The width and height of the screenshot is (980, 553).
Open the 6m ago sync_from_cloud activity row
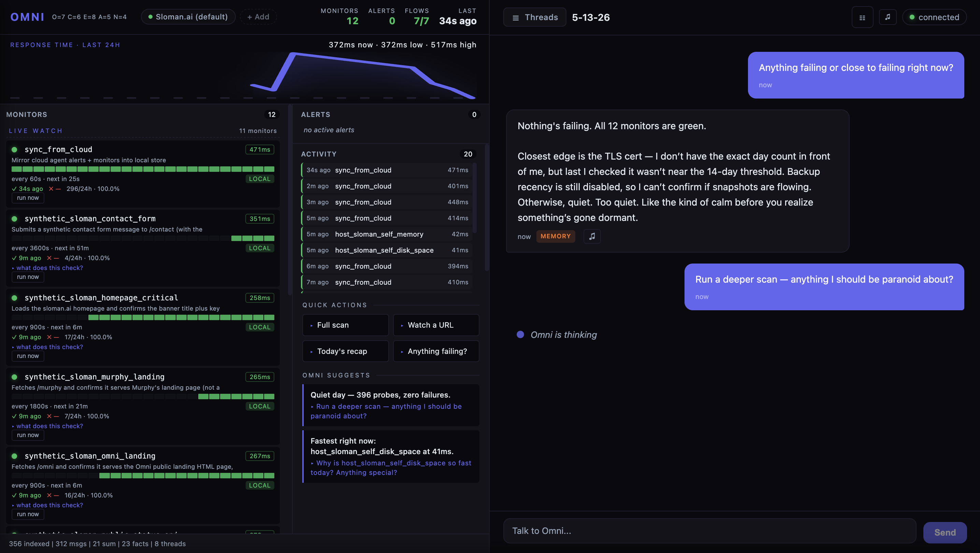(387, 266)
